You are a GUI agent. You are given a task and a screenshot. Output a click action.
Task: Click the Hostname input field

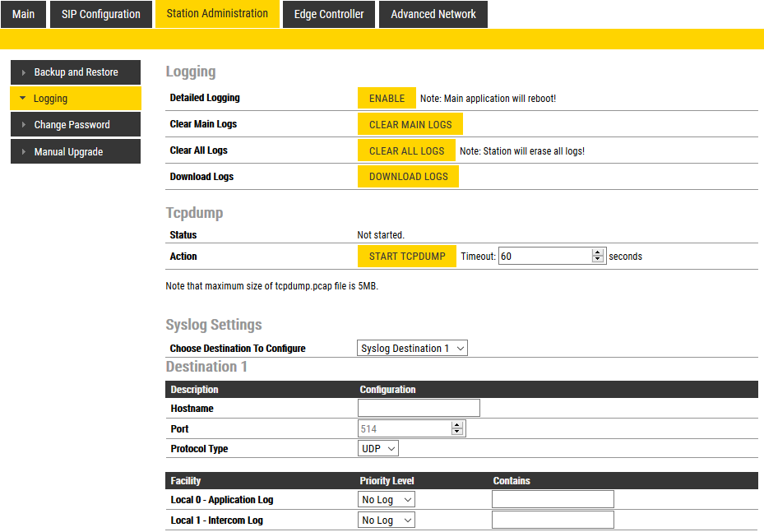[x=419, y=409]
